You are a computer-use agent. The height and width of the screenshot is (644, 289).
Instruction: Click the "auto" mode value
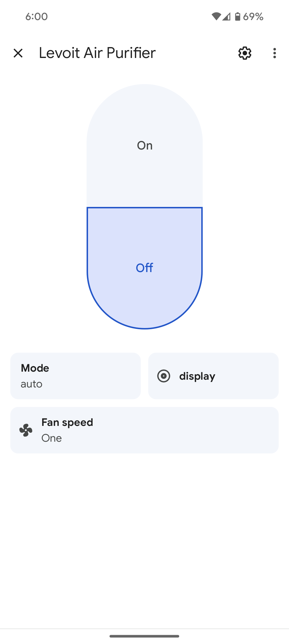(32, 384)
